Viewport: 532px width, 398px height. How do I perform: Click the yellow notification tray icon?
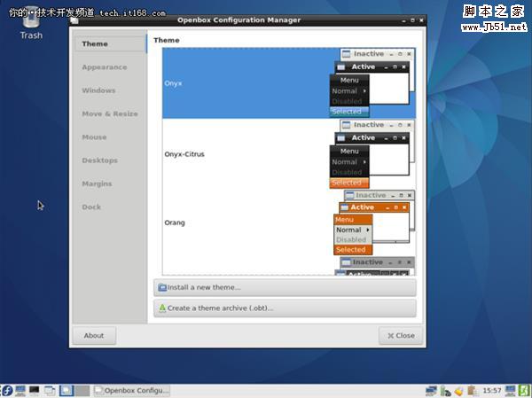tap(458, 391)
